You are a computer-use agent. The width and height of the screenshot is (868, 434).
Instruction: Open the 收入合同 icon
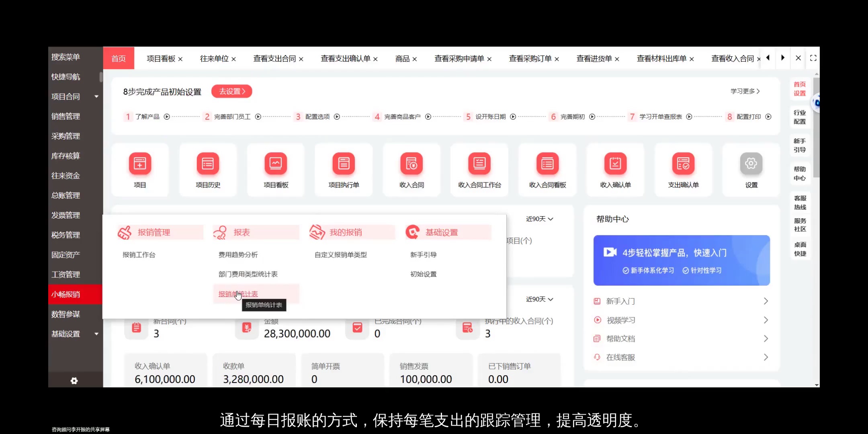[411, 169]
